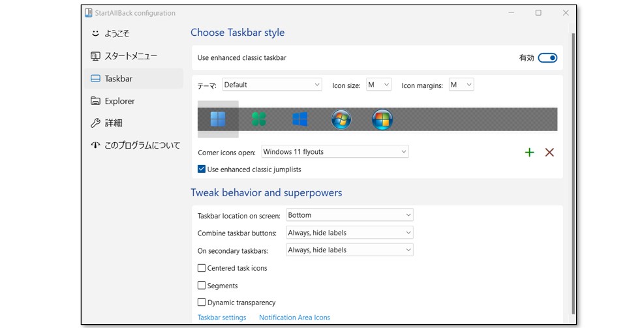Open the Explorer section

click(134, 101)
